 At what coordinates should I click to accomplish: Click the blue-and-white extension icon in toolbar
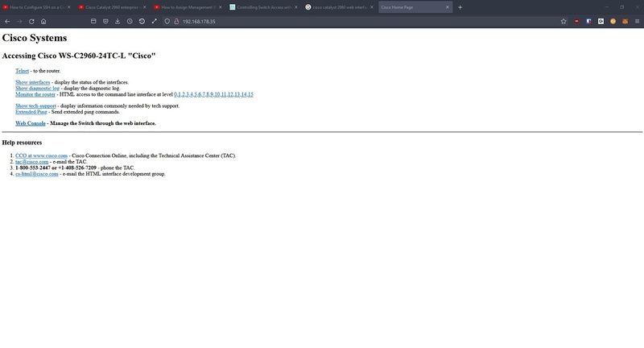(588, 22)
